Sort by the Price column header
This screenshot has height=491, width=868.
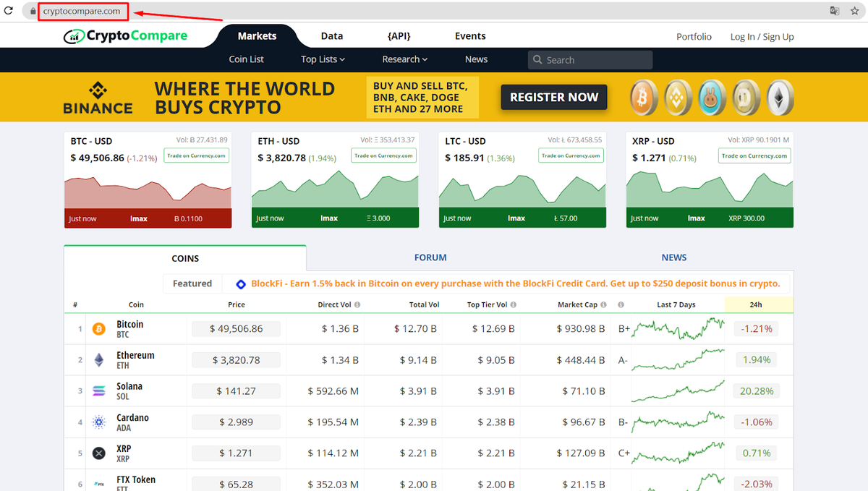[x=237, y=304]
